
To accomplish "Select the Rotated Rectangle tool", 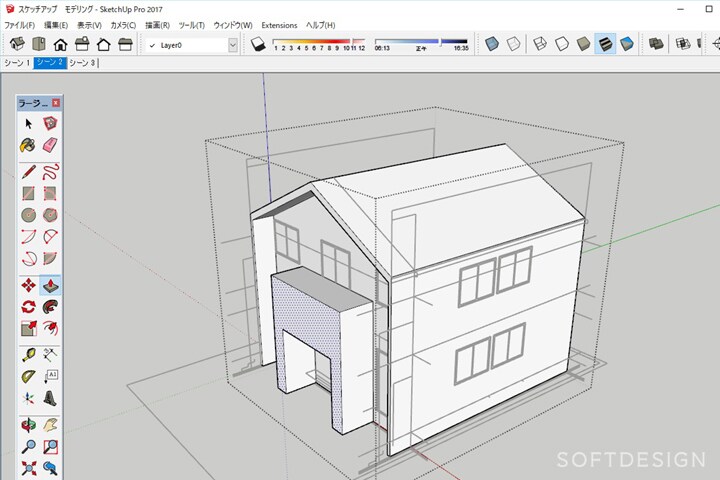I will coord(50,193).
